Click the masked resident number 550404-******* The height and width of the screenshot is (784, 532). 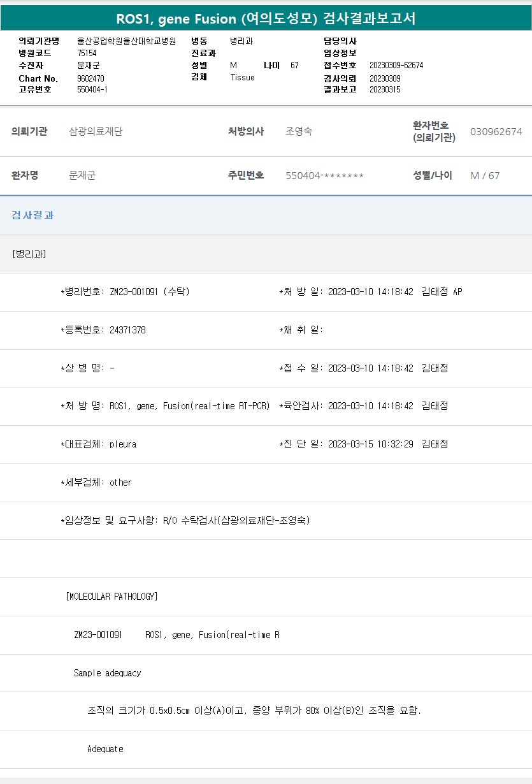click(324, 175)
